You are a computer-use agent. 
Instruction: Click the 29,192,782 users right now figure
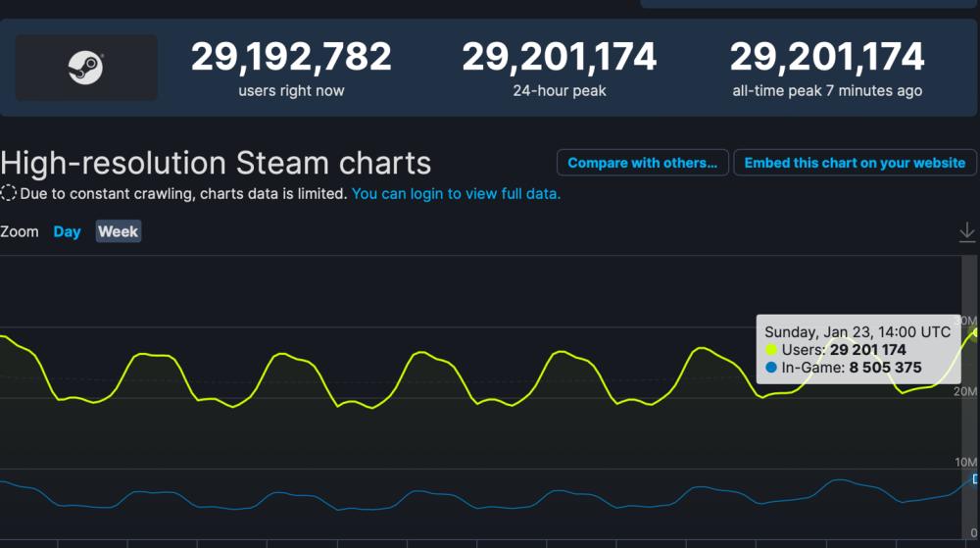pyautogui.click(x=291, y=56)
